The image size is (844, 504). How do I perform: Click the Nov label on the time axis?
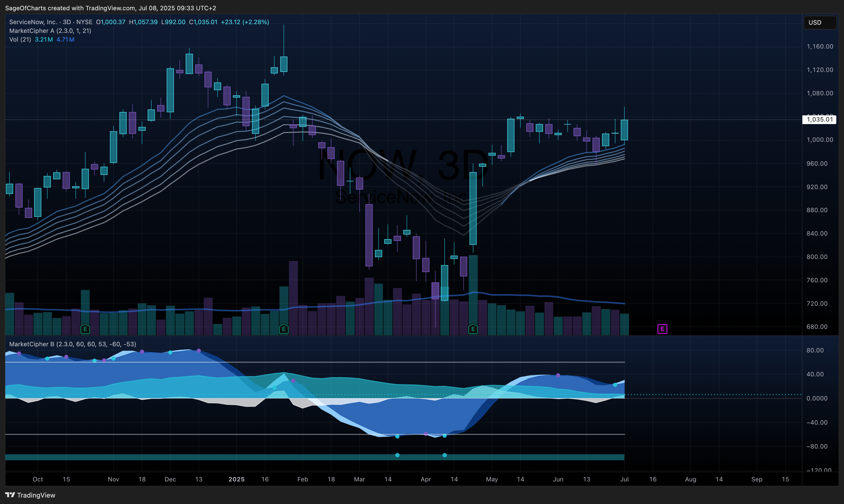[113, 479]
